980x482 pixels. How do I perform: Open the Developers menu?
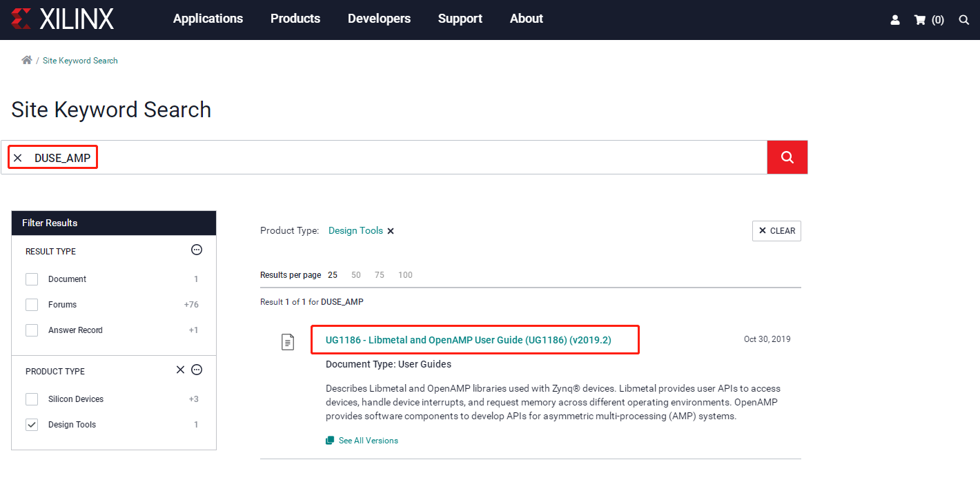[x=379, y=19]
